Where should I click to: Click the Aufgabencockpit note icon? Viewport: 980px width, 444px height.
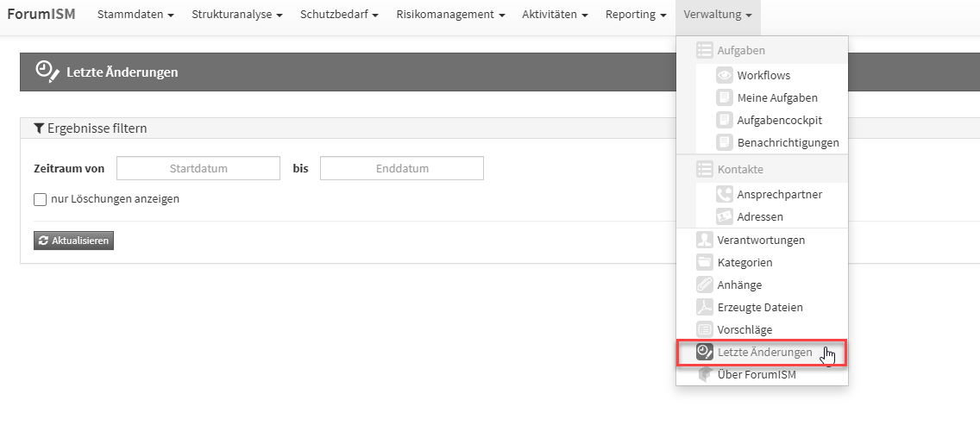tap(725, 120)
